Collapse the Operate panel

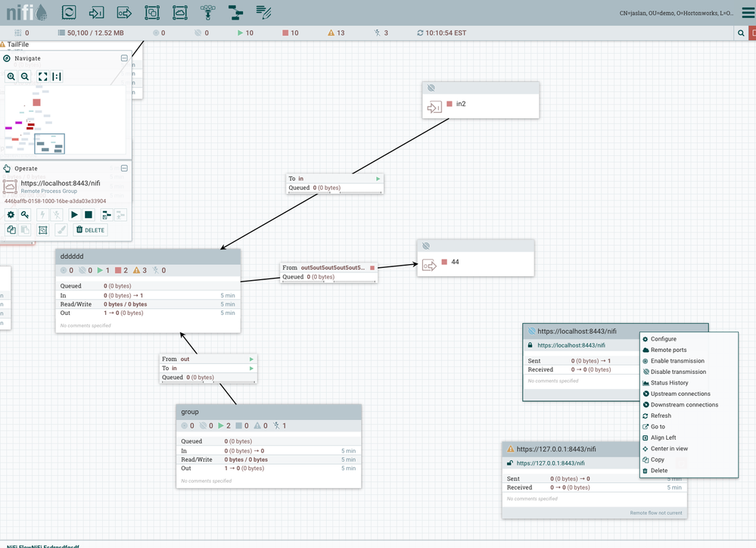click(124, 169)
